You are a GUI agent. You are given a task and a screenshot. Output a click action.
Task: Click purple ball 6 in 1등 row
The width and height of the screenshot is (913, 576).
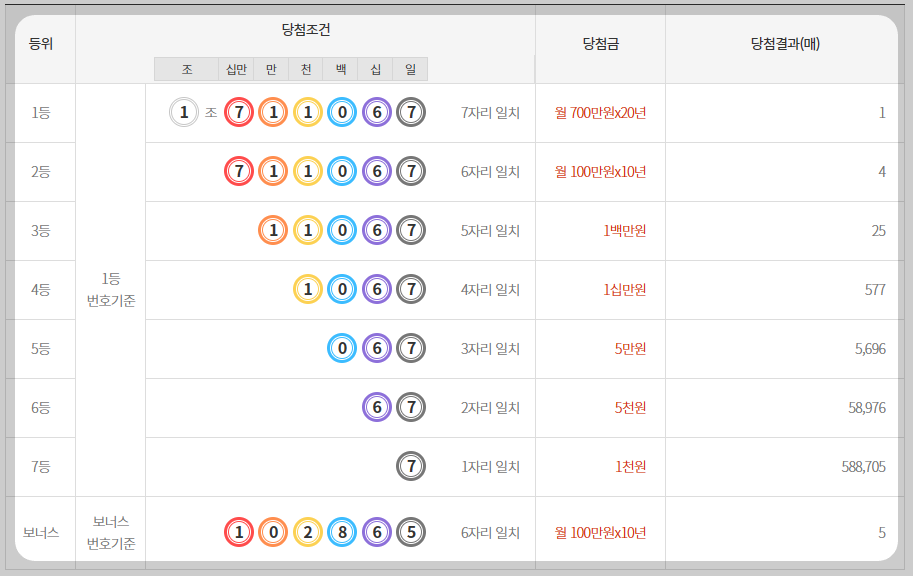pyautogui.click(x=377, y=112)
